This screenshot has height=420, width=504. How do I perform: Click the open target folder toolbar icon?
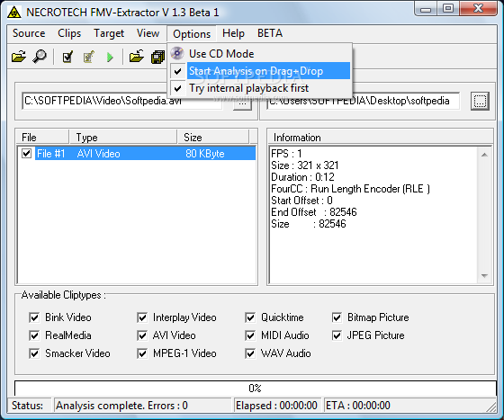[137, 57]
